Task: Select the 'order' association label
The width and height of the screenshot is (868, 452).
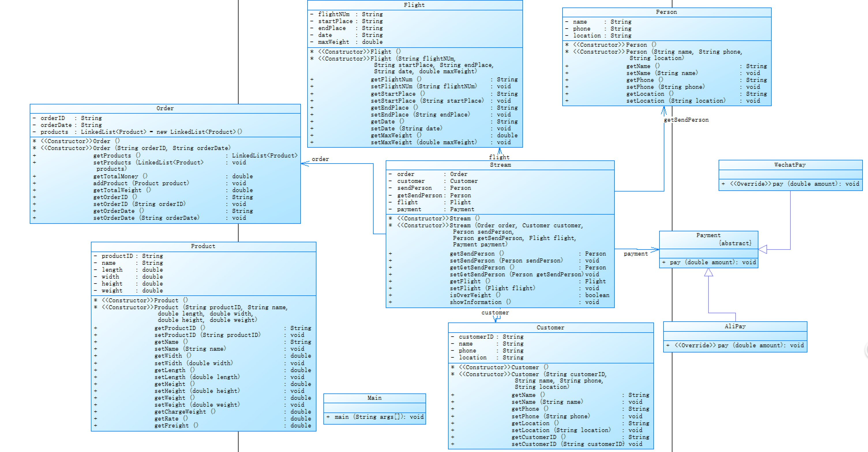Action: tap(320, 159)
